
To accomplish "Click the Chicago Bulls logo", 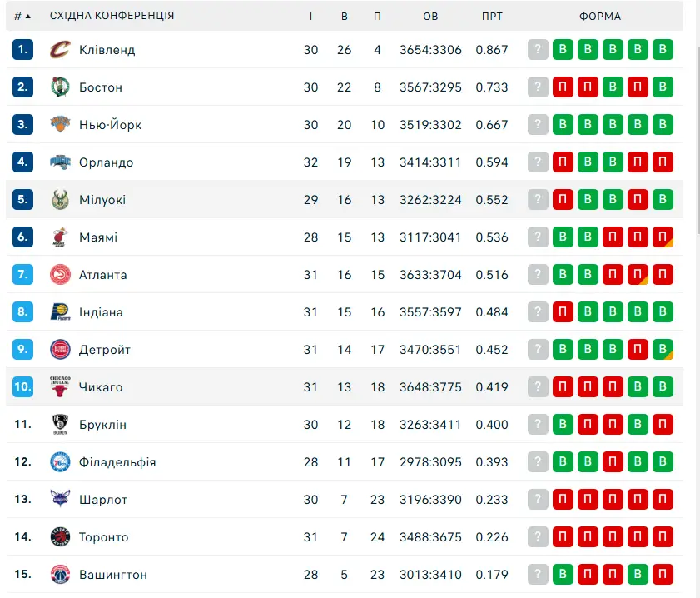I will pos(60,386).
